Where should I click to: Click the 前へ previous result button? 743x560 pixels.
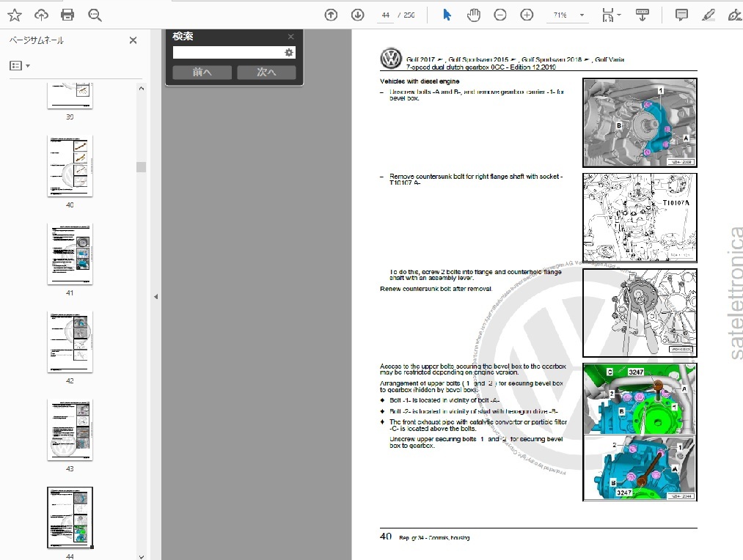[202, 72]
